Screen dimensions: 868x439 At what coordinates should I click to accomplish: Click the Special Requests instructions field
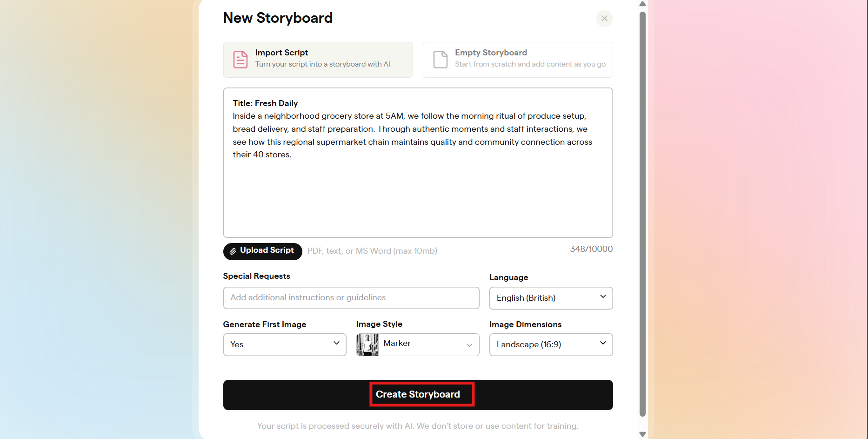coord(351,297)
